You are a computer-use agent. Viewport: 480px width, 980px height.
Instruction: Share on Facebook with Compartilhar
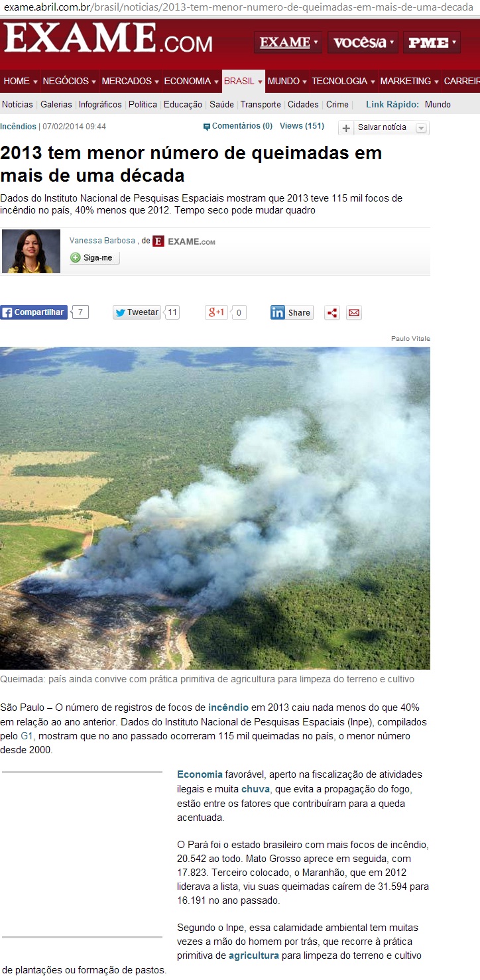tap(34, 312)
